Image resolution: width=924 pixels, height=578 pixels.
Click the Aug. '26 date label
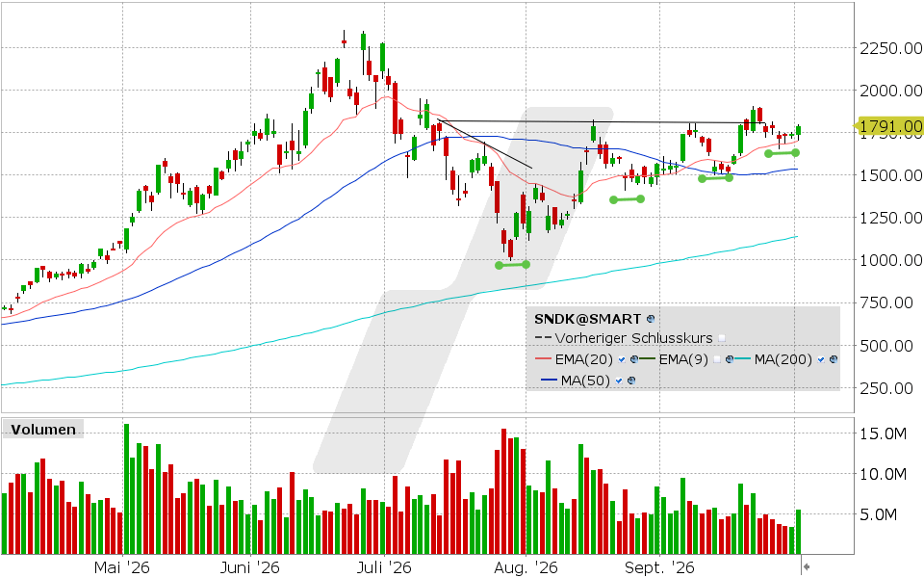click(526, 568)
